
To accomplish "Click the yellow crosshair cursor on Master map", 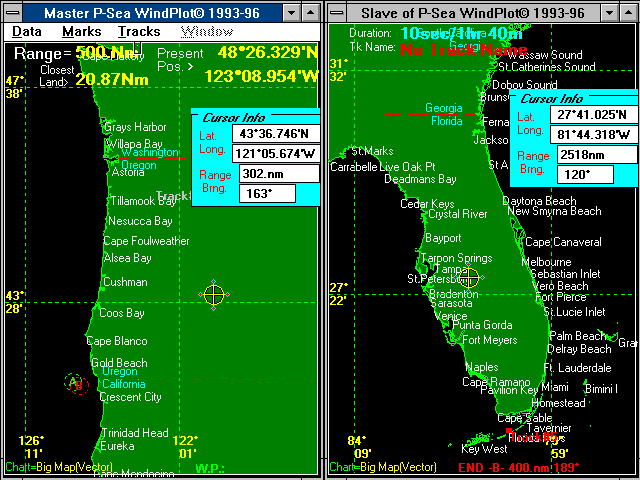I will 214,295.
